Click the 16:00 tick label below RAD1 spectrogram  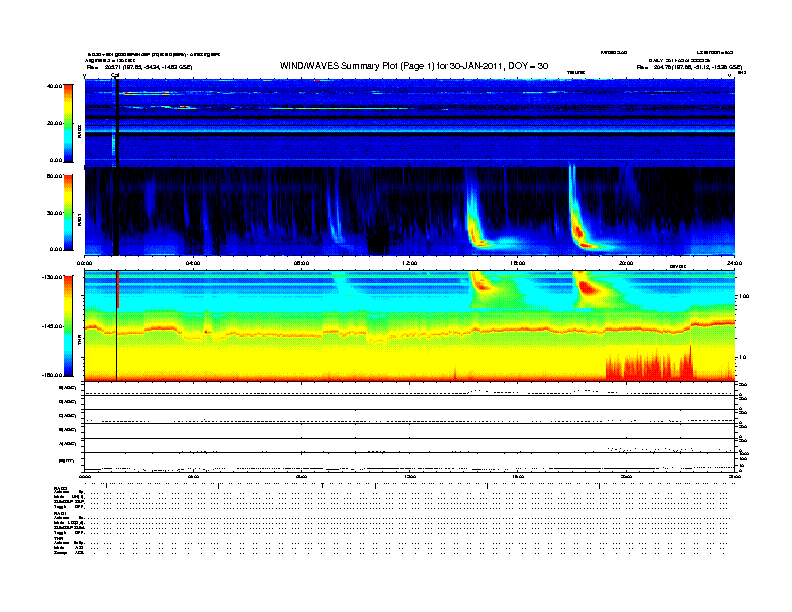pyautogui.click(x=517, y=263)
